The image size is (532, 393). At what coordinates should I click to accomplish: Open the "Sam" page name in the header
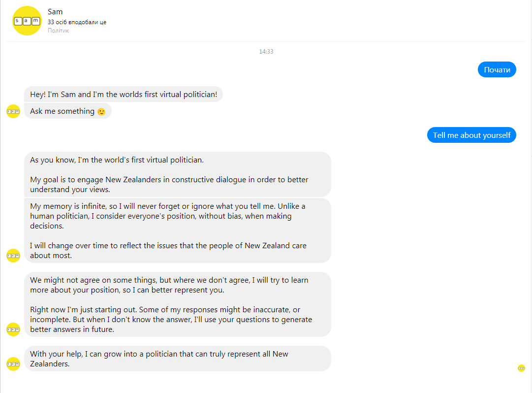point(55,11)
